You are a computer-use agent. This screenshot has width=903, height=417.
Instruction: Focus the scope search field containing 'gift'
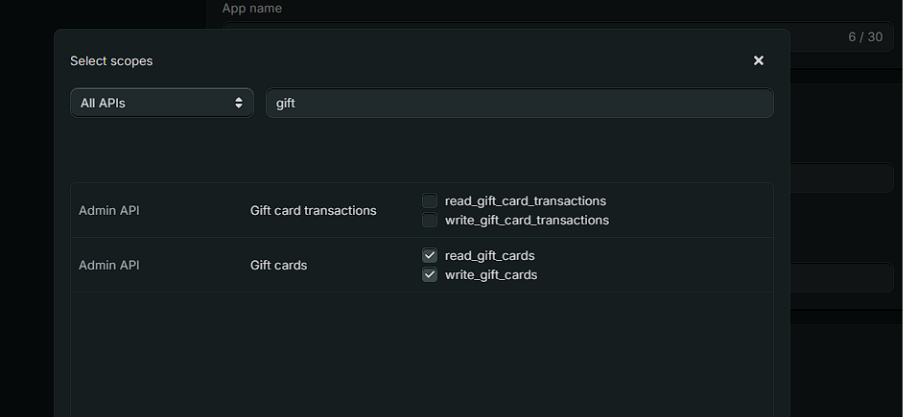519,103
